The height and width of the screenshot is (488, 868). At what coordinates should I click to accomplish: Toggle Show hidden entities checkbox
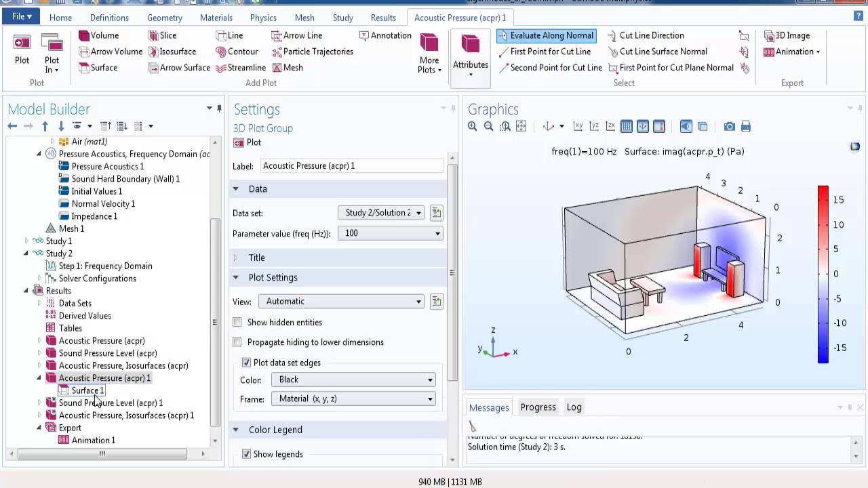click(x=237, y=323)
